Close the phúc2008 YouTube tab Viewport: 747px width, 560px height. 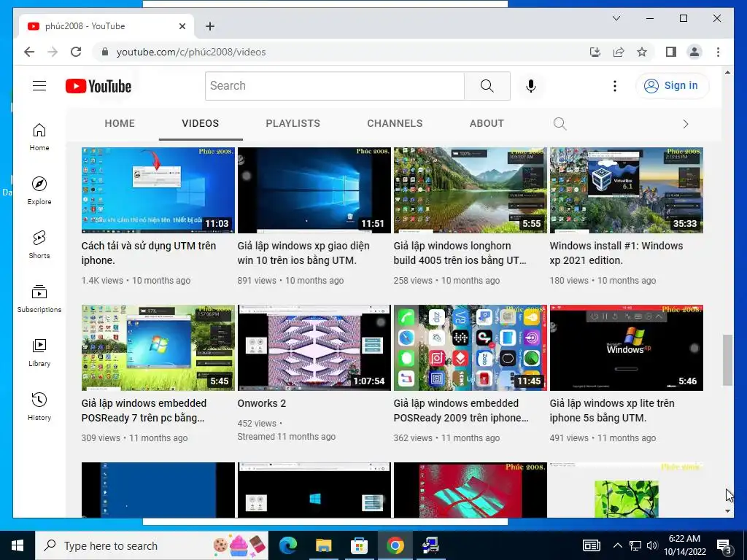click(x=182, y=26)
